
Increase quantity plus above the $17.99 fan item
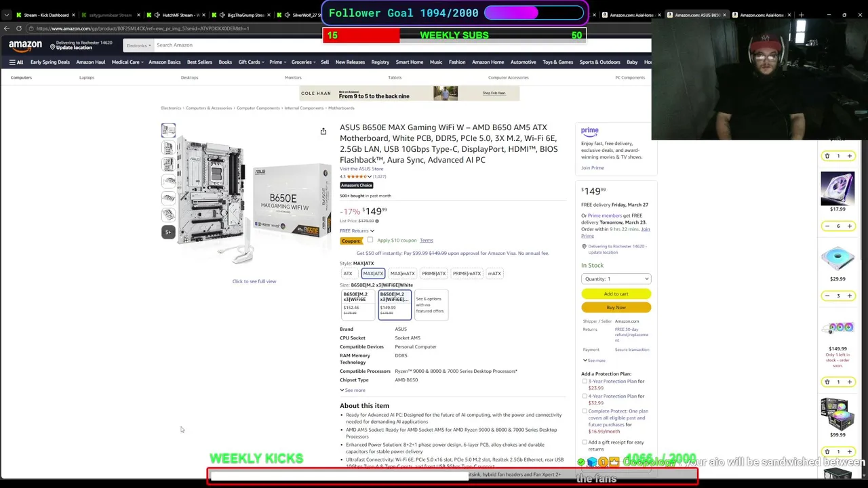[849, 156]
